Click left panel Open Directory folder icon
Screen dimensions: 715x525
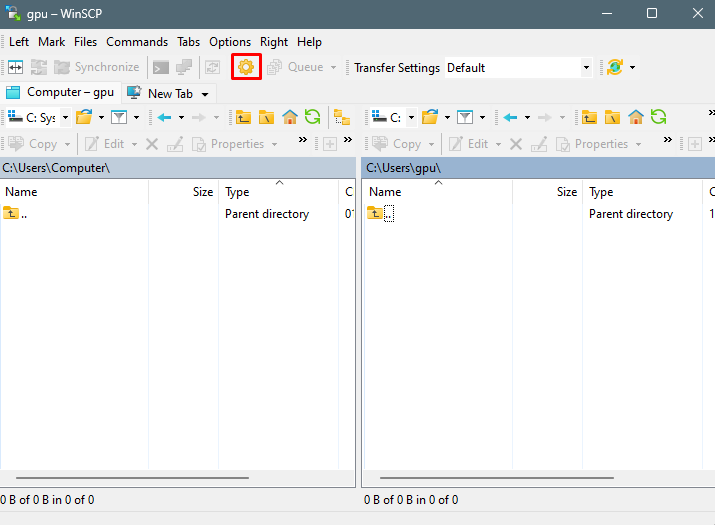coord(84,117)
